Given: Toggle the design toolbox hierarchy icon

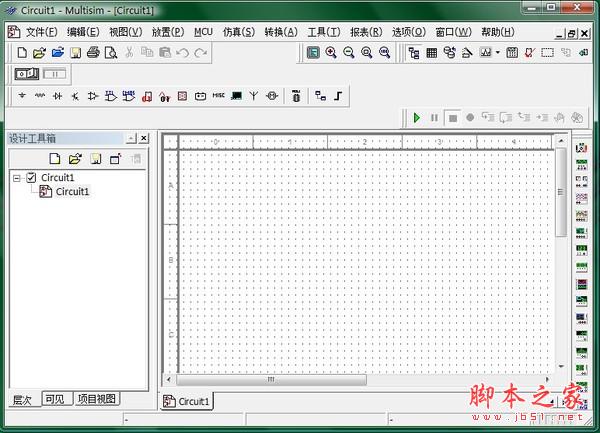Looking at the screenshot, I should click(414, 52).
